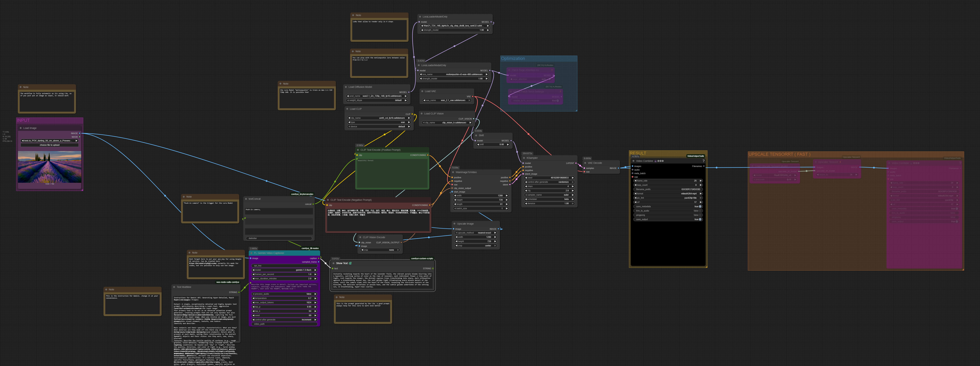Decrease temperature in Gemini Video Captioner
Image resolution: width=980 pixels, height=366 pixels.
[254, 298]
